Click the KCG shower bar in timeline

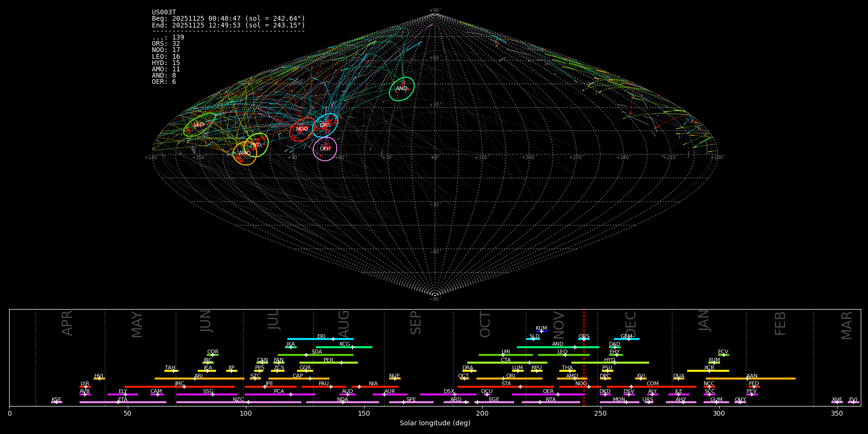click(x=344, y=347)
